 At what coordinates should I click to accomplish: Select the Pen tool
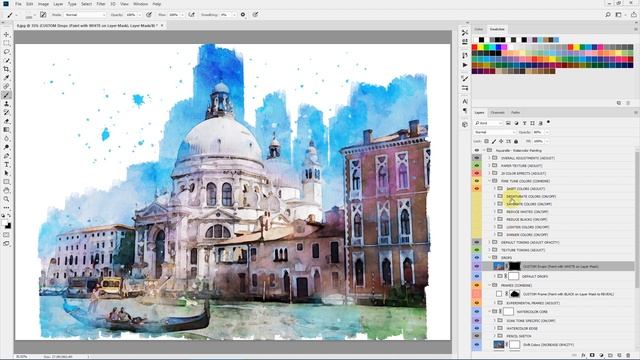click(x=7, y=156)
